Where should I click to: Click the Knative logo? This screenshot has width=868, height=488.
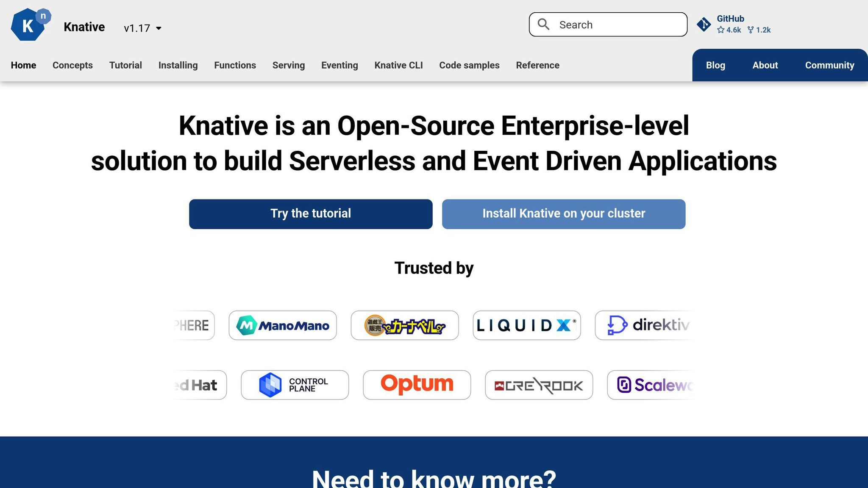30,25
